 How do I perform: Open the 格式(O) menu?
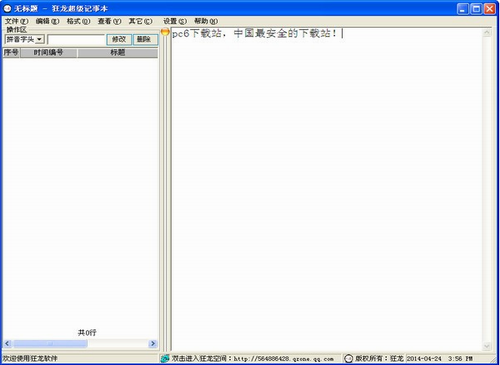coord(78,21)
